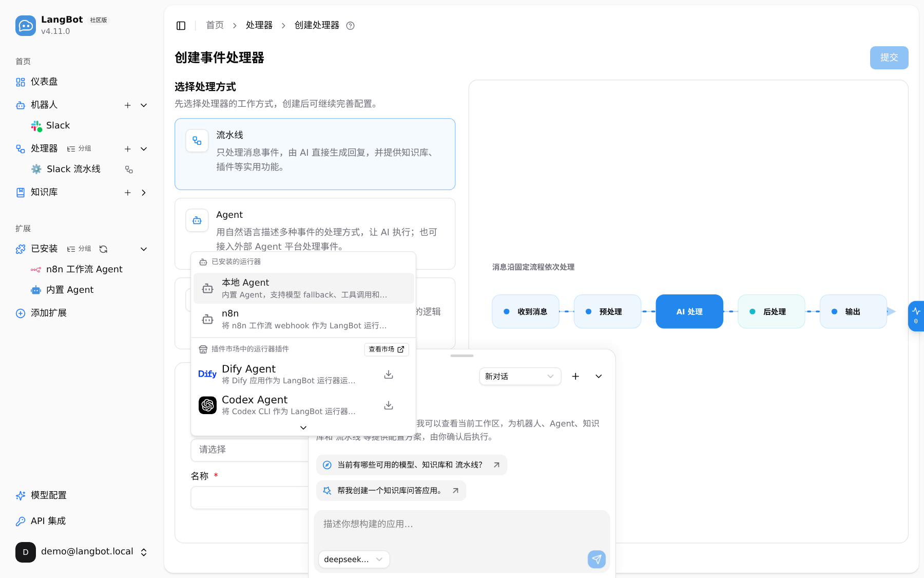Screen dimensions: 924x578
Task: Collapse the 已安装 extensions section
Action: click(x=144, y=249)
